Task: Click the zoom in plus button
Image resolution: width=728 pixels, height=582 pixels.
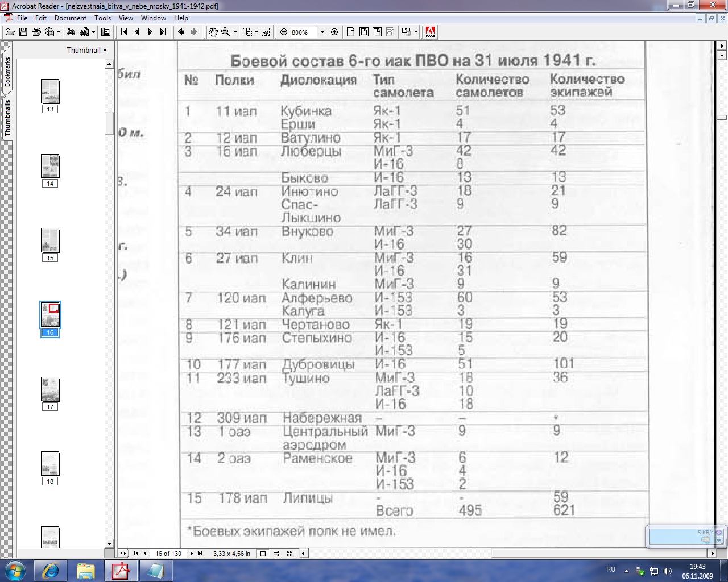Action: 334,32
